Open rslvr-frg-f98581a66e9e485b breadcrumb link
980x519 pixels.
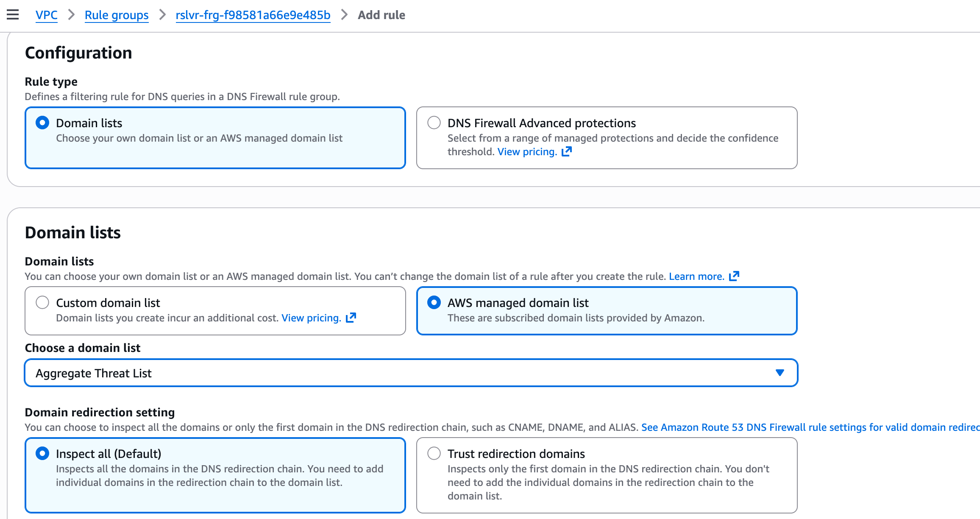coord(253,15)
